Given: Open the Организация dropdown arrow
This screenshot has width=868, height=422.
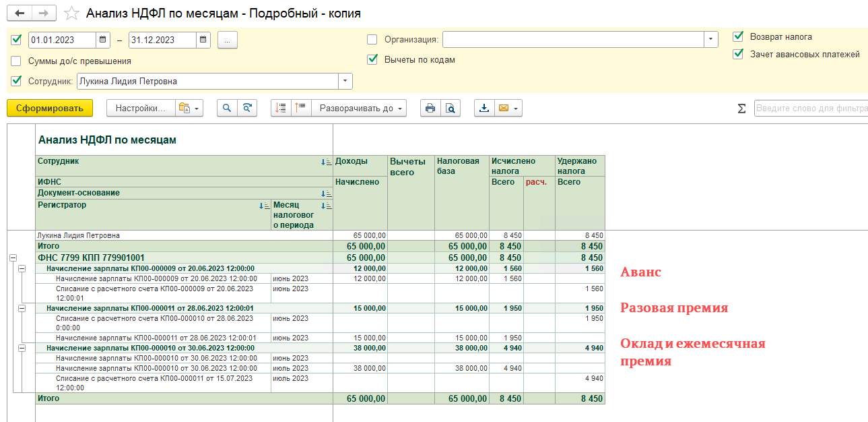Looking at the screenshot, I should [711, 39].
